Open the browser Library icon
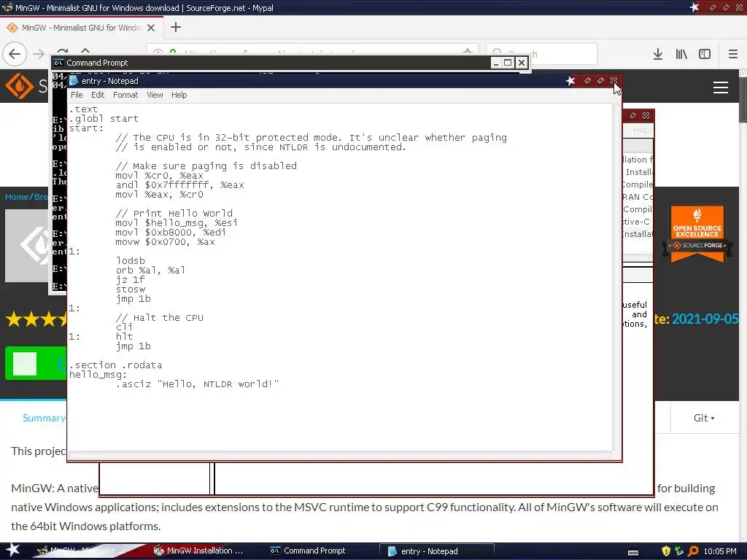 681,54
